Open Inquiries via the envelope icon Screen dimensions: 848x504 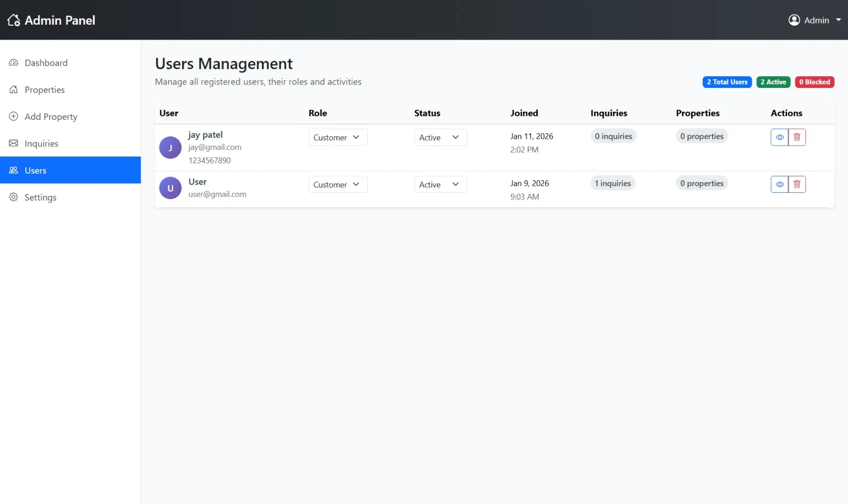[x=14, y=143]
